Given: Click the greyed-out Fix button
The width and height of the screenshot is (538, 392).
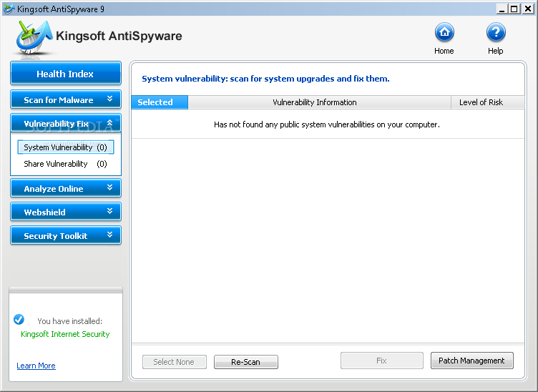Looking at the screenshot, I should [x=381, y=361].
